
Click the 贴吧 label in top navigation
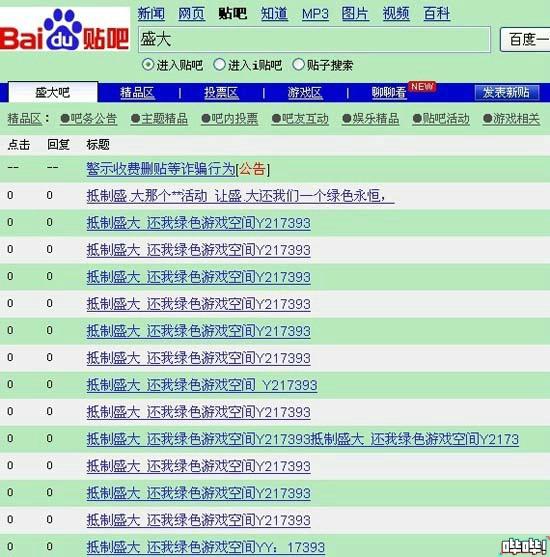233,14
